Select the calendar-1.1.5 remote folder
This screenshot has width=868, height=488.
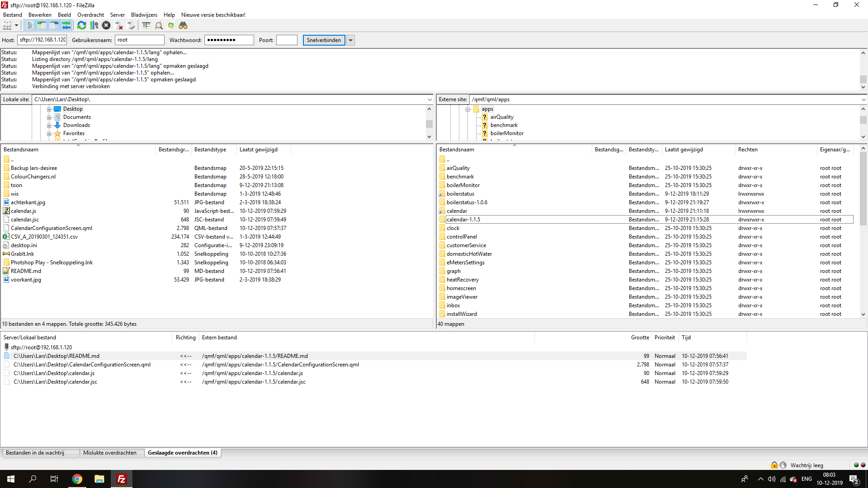[646, 220]
